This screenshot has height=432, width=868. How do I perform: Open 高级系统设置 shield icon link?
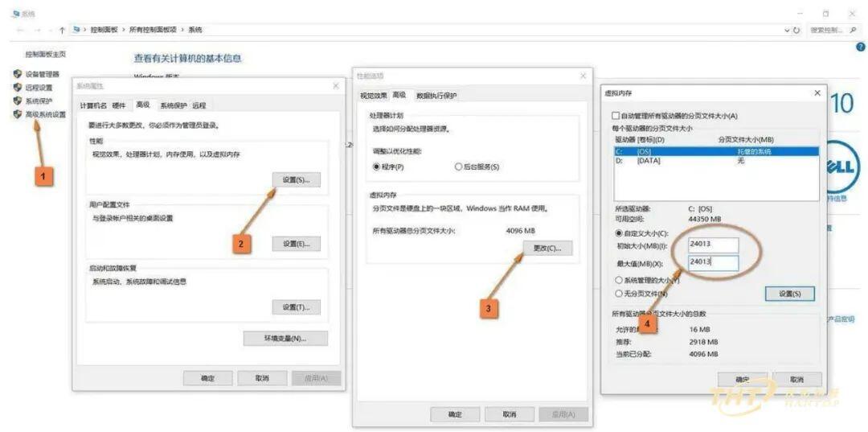pos(17,114)
